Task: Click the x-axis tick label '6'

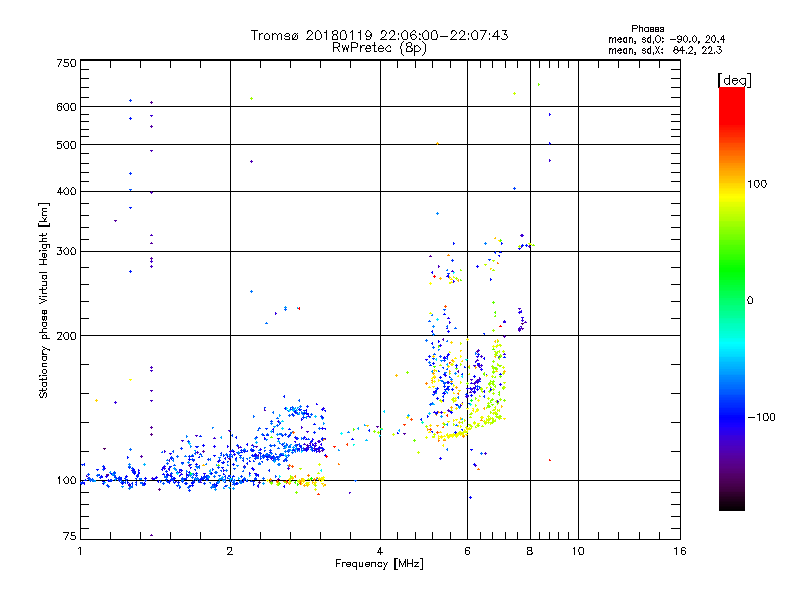Action: tap(467, 551)
